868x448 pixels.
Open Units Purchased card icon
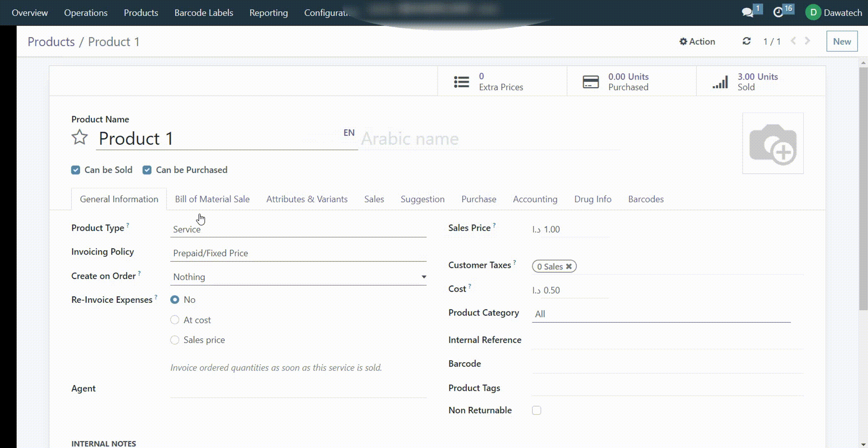pos(590,82)
